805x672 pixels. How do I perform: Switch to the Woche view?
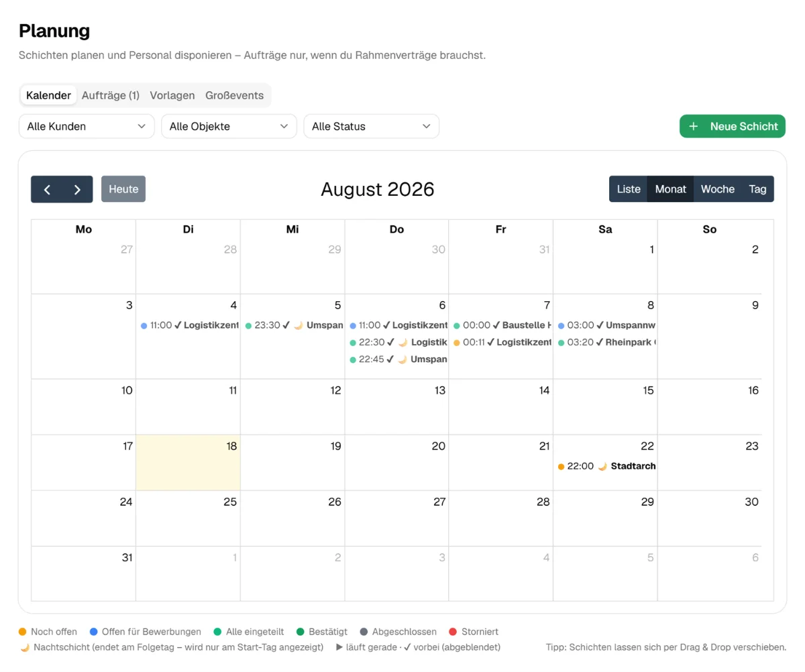click(x=718, y=189)
